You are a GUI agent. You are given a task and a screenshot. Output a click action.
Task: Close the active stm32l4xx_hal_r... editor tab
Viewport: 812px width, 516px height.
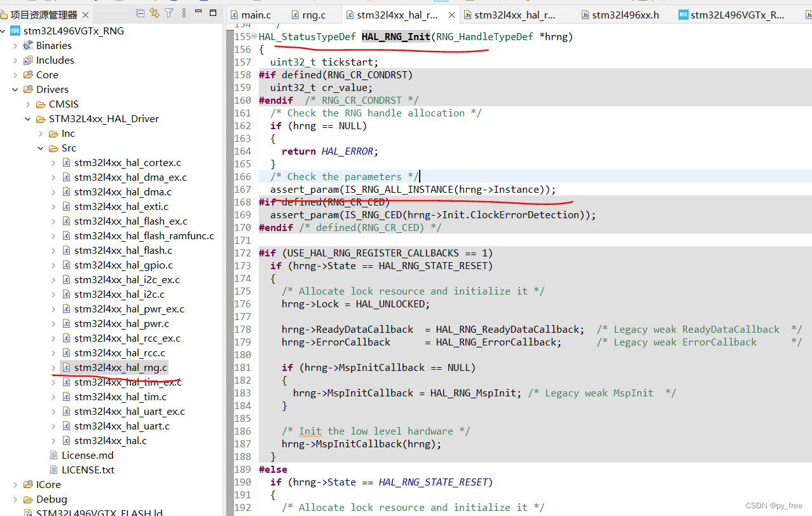pyautogui.click(x=451, y=15)
